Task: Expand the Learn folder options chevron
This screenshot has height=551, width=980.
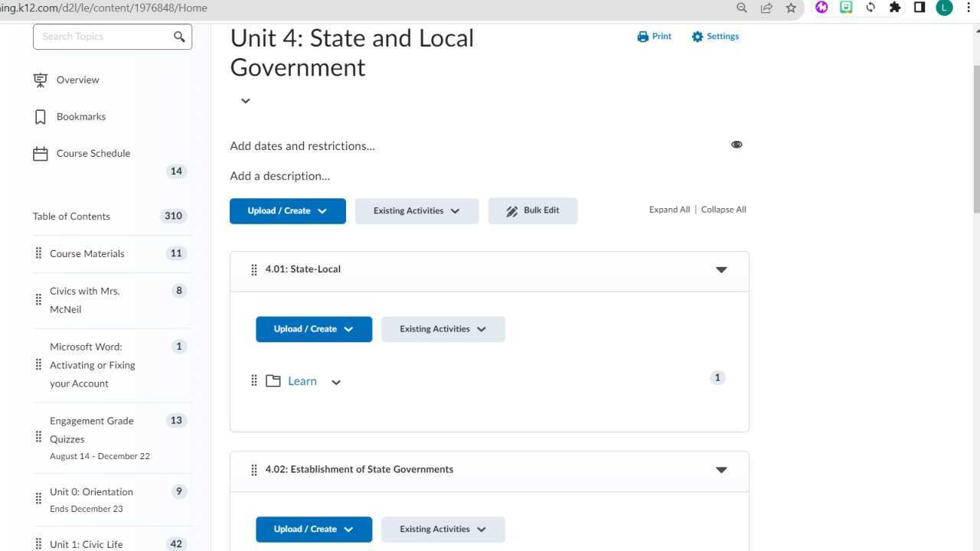Action: 336,382
